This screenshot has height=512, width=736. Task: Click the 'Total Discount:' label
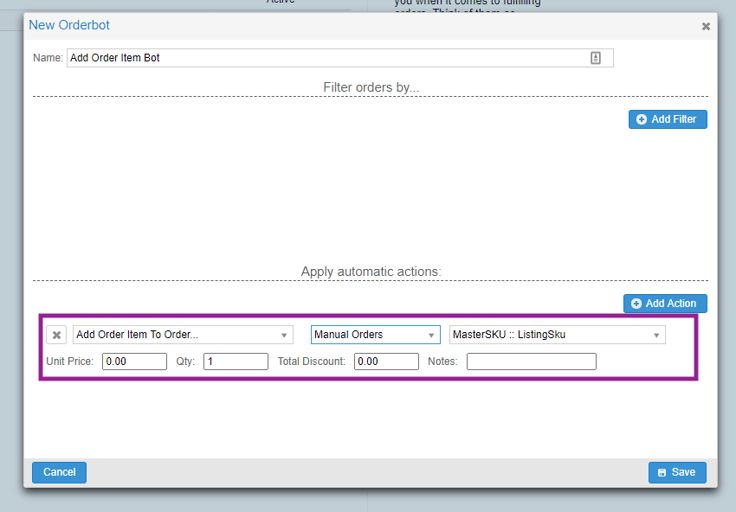pyautogui.click(x=311, y=361)
